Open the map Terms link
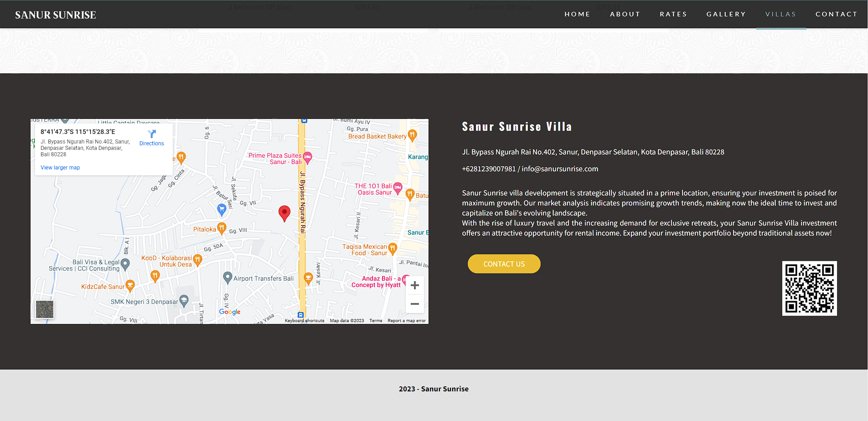Viewport: 868px width, 421px height. click(376, 321)
